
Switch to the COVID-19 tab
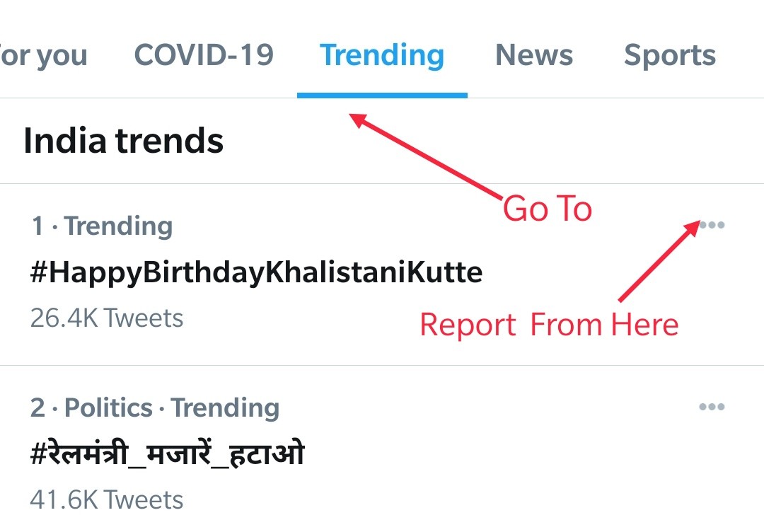pos(204,55)
